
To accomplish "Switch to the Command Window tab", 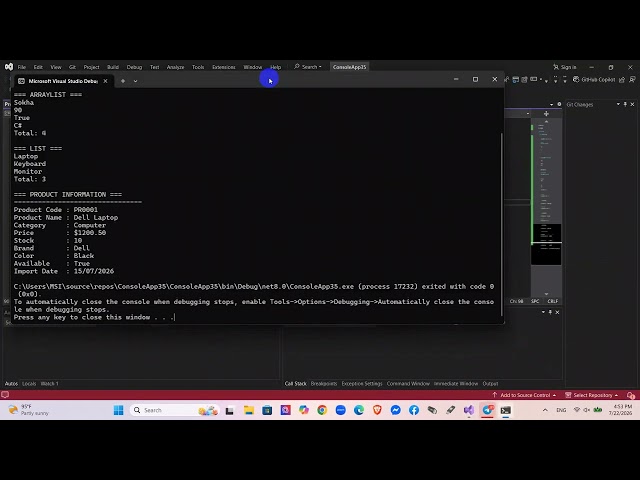I will click(x=408, y=384).
